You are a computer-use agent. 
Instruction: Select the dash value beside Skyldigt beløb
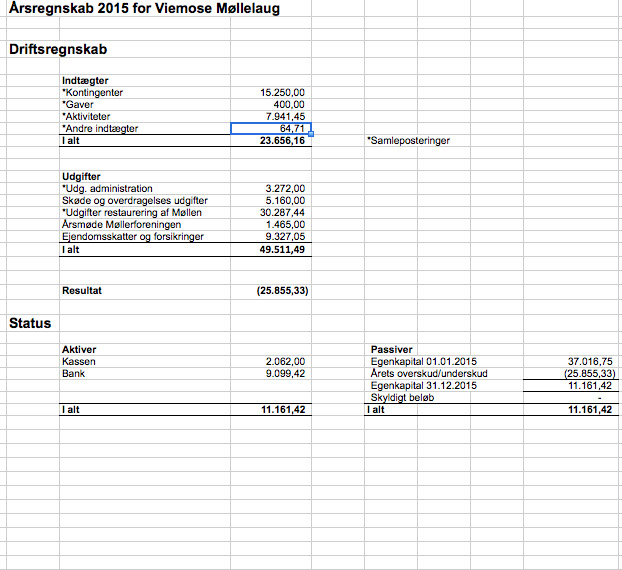click(x=600, y=397)
